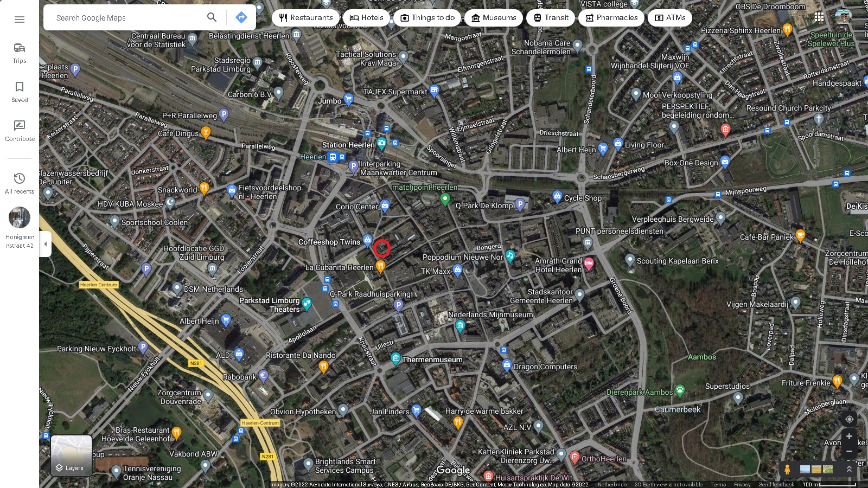Open All recents history list
Screen dimensions: 868x488
[x=20, y=183]
